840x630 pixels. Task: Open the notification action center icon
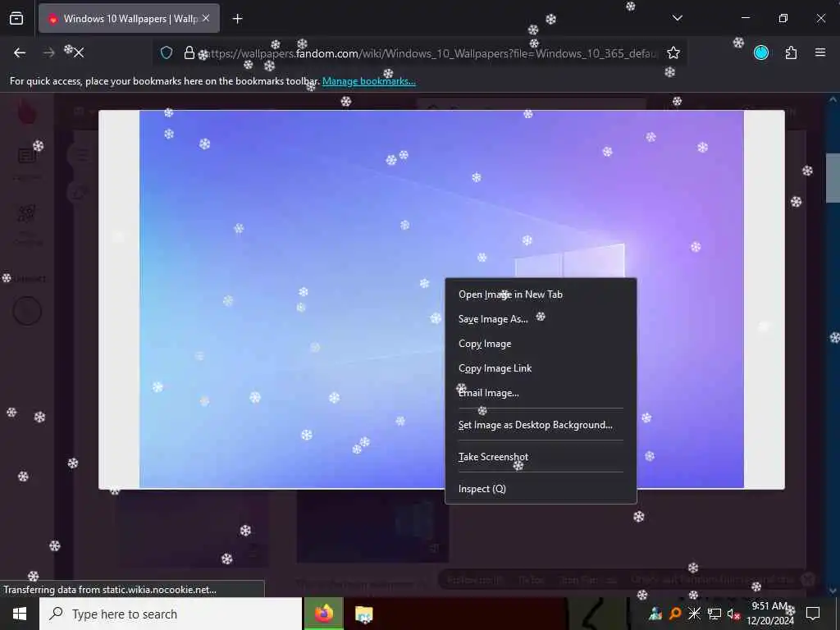click(x=813, y=614)
